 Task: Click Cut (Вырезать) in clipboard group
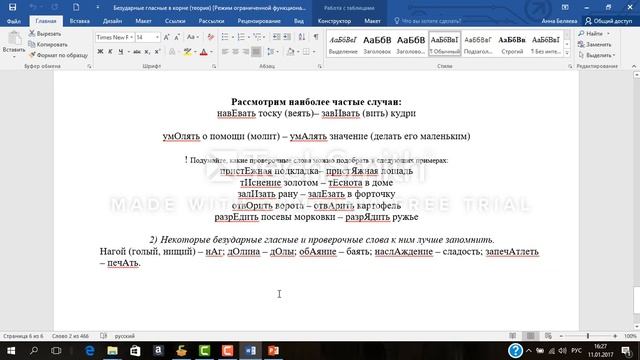[45, 33]
